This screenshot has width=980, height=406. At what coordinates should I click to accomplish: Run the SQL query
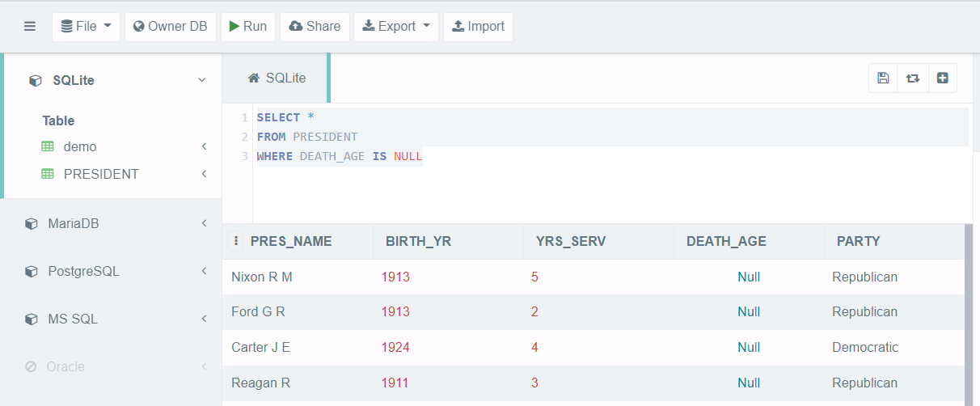[x=248, y=26]
